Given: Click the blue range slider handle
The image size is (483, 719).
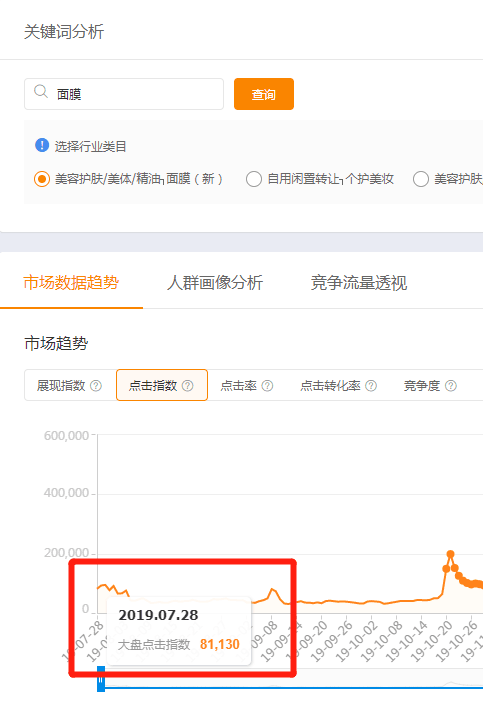Looking at the screenshot, I should click(x=101, y=679).
